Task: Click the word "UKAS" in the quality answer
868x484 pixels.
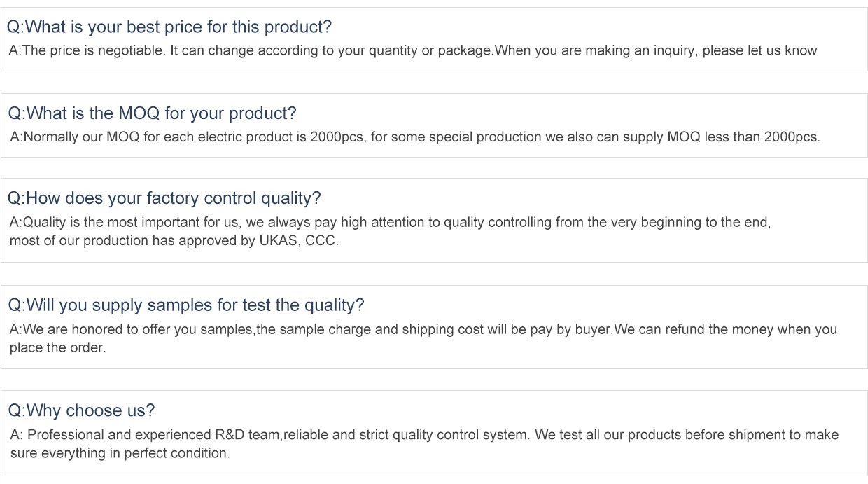Action: point(279,240)
